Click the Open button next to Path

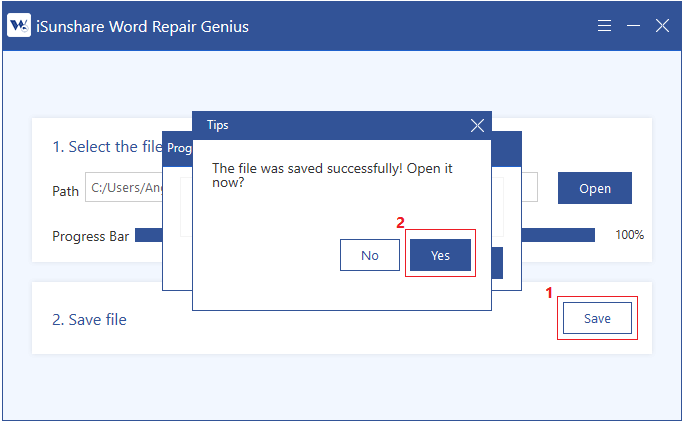tap(595, 188)
